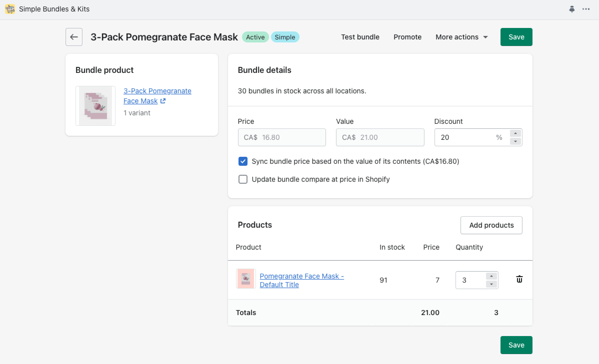599x364 pixels.
Task: Click the In stock value 91
Action: click(x=383, y=280)
